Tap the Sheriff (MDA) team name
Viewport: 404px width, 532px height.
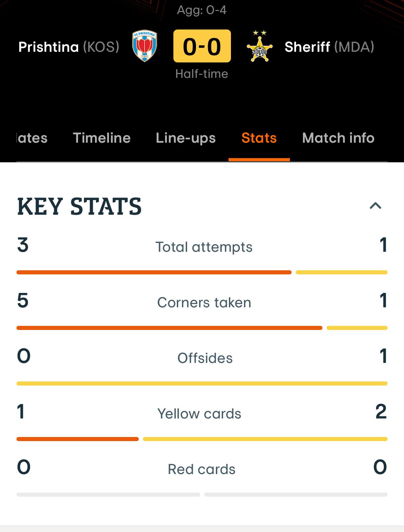329,47
